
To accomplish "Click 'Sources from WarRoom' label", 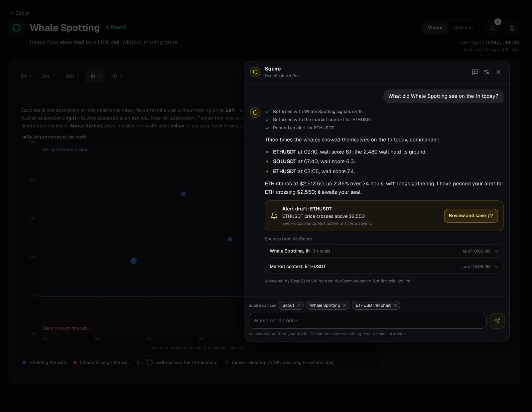I will coord(288,239).
